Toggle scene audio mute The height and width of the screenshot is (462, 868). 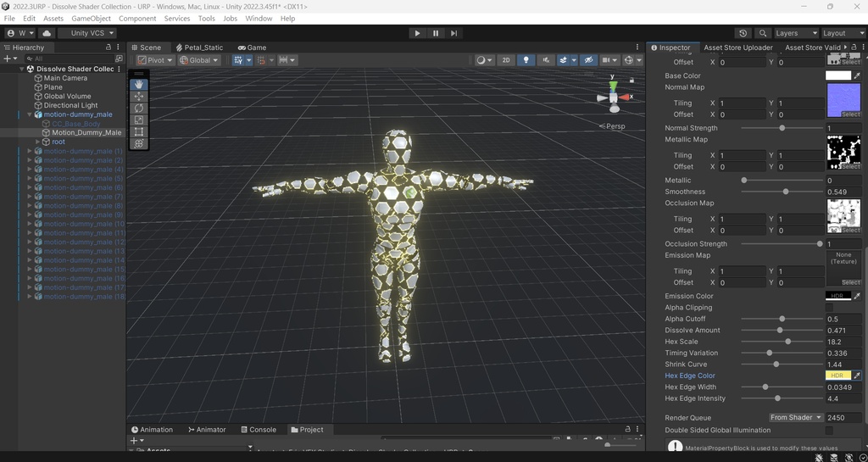point(546,60)
